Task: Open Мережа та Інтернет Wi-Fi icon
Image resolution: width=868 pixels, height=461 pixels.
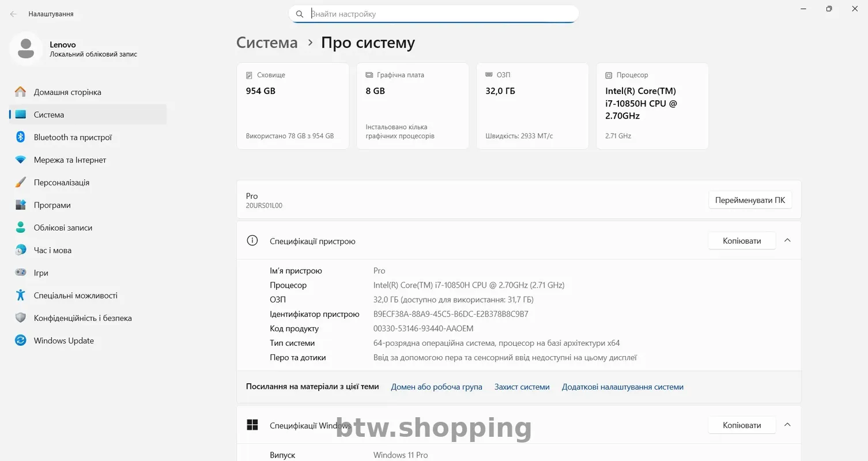Action: click(21, 160)
